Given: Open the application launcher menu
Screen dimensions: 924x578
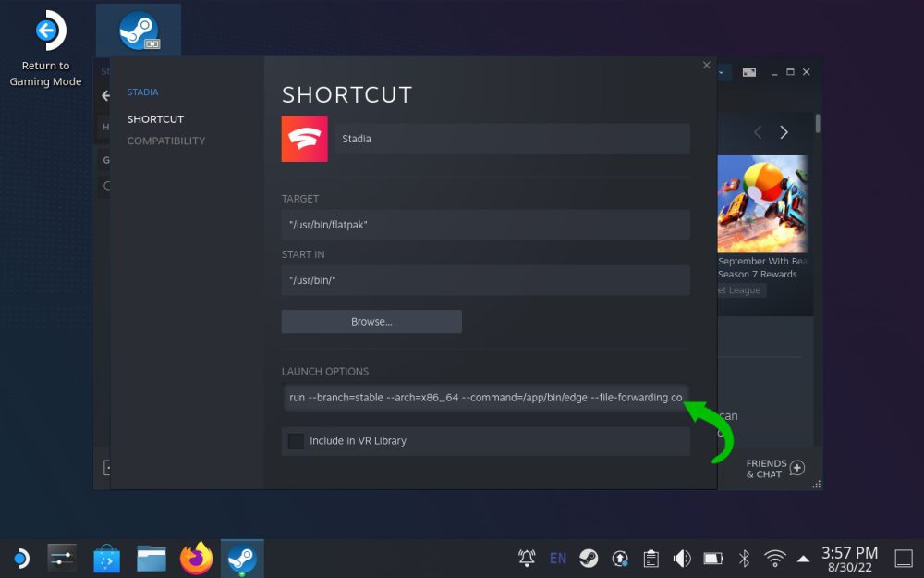Looking at the screenshot, I should [19, 558].
